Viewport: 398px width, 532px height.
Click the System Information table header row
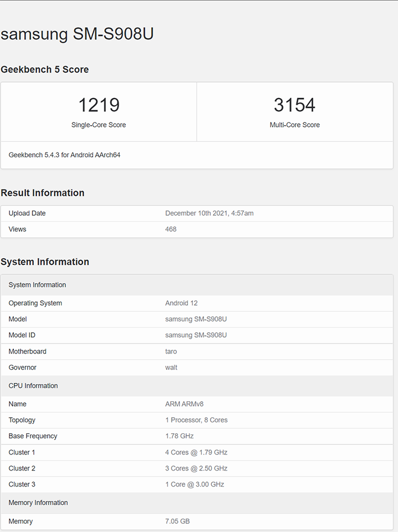(197, 285)
